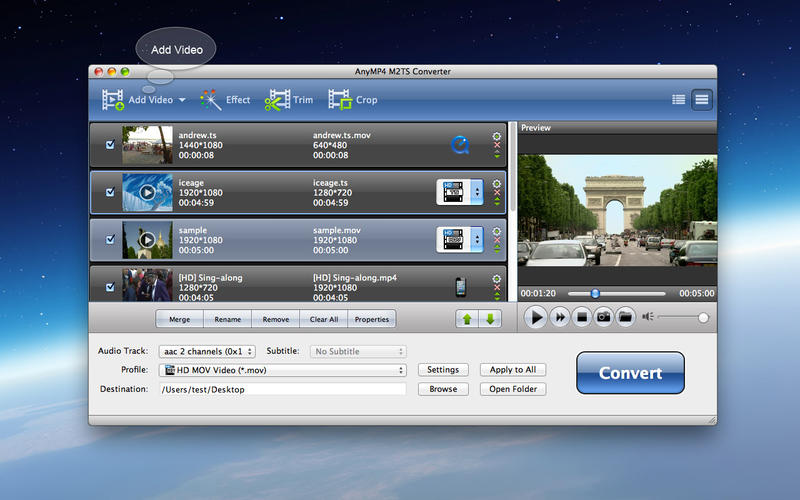The width and height of the screenshot is (800, 500).
Task: Select the Crop tool
Action: click(353, 100)
